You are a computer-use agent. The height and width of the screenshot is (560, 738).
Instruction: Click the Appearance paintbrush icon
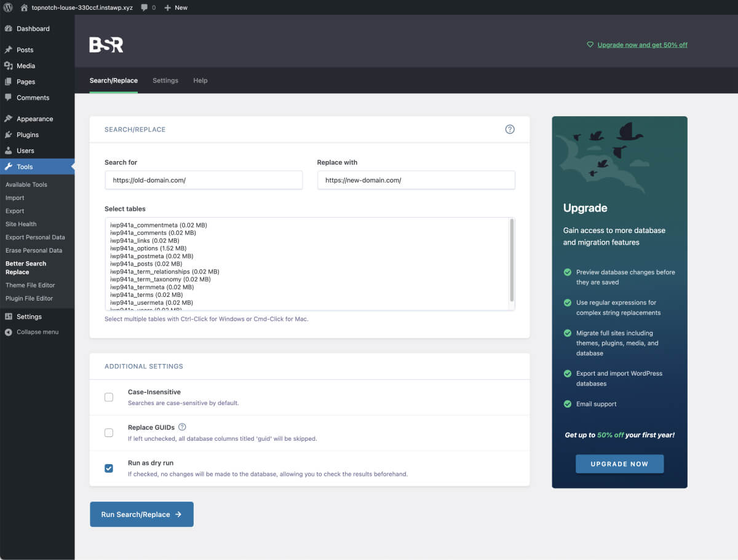(8, 119)
